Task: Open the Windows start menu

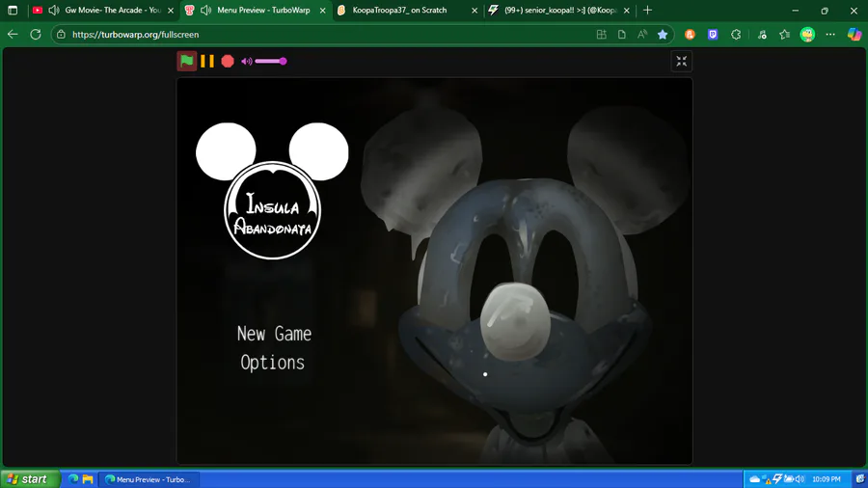Action: [29, 479]
